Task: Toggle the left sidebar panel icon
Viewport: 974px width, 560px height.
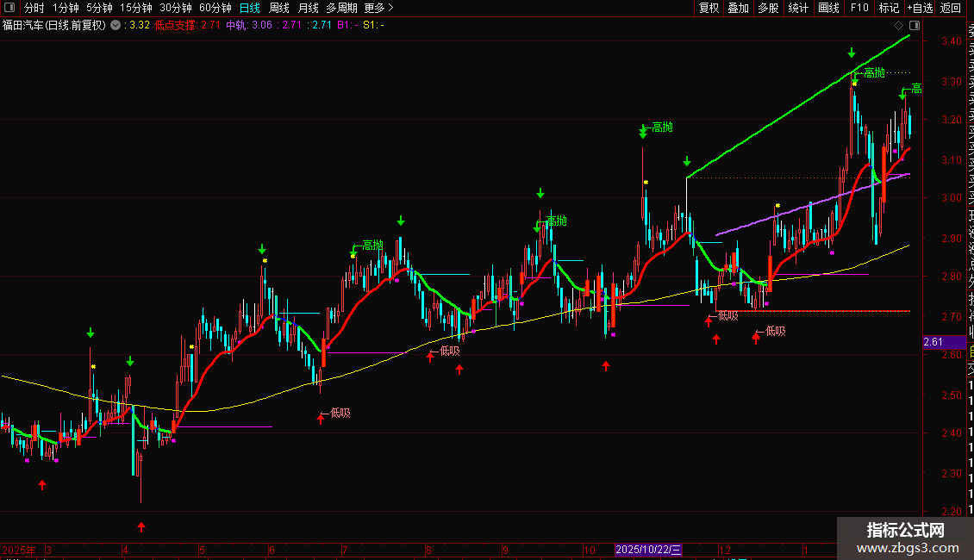Action: 9,9
